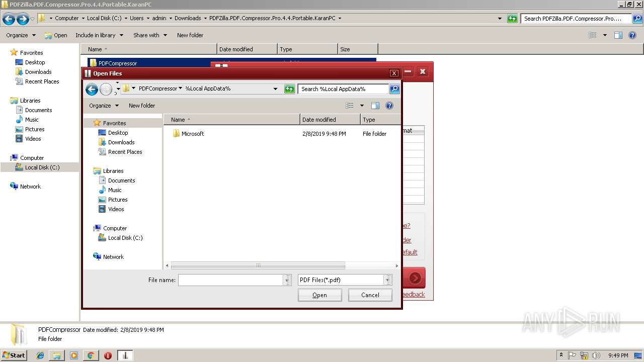The image size is (644, 362).
Task: Open Help in the Open Files dialog
Action: click(x=389, y=106)
